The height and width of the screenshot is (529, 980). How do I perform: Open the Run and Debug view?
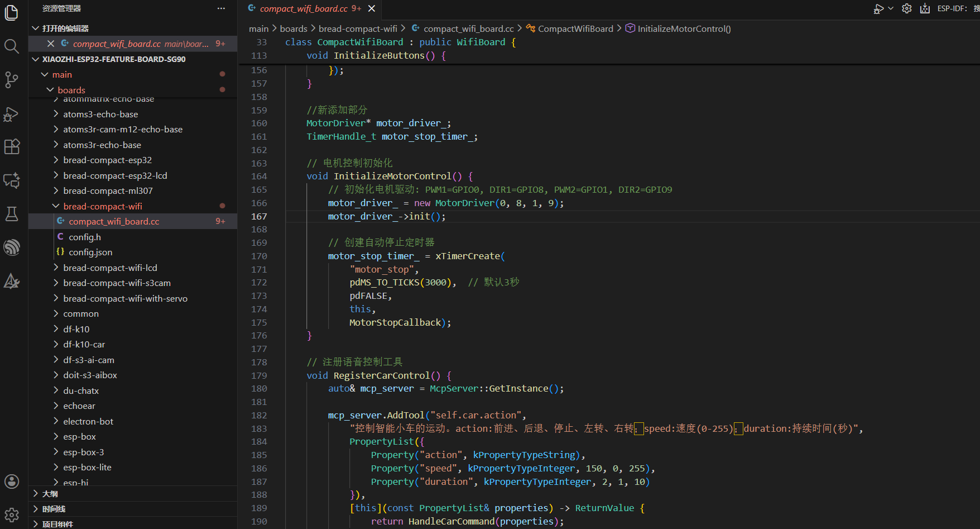point(12,114)
